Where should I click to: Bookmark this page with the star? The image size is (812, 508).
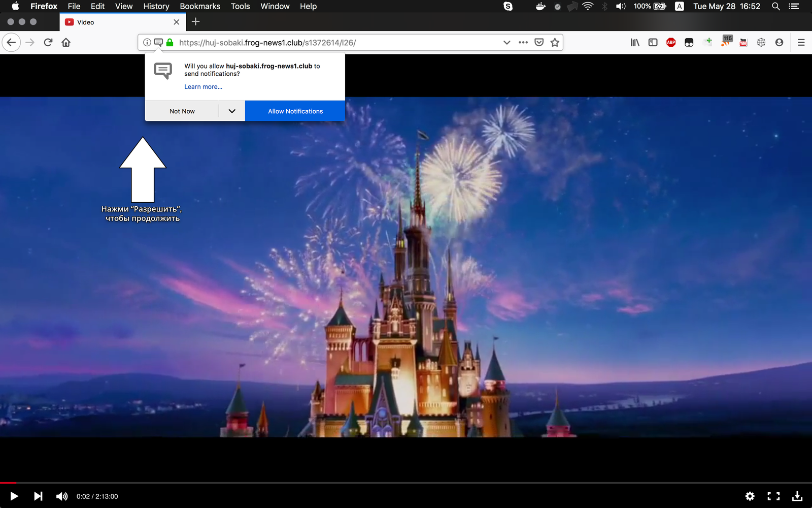555,43
